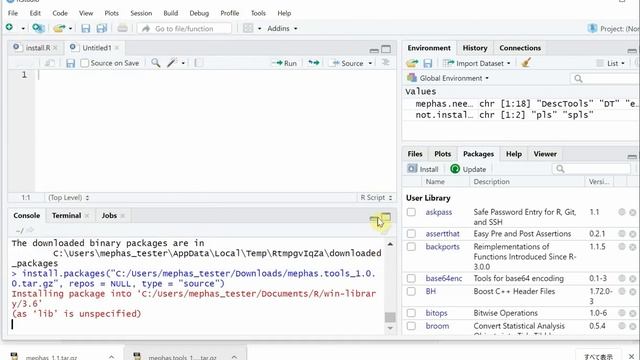Image resolution: width=640 pixels, height=360 pixels.
Task: Open the List view dropdown
Action: tap(611, 63)
